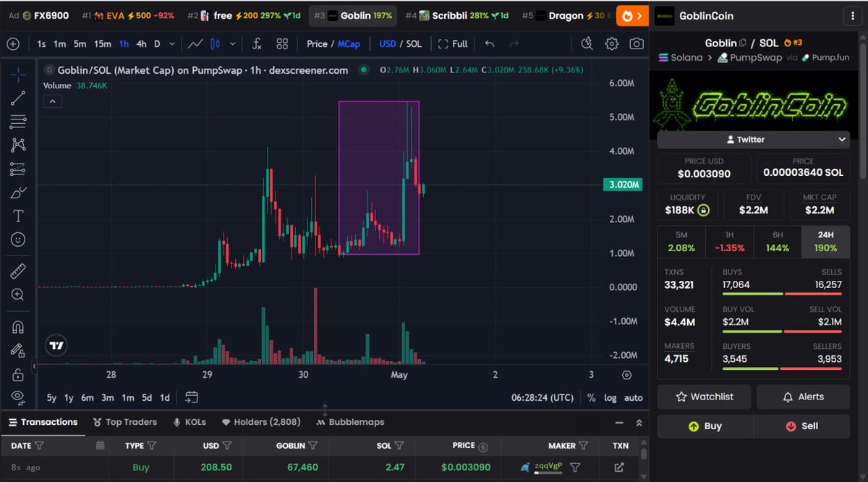The height and width of the screenshot is (482, 868).
Task: Take a chart snapshot with camera icon
Action: pos(636,43)
